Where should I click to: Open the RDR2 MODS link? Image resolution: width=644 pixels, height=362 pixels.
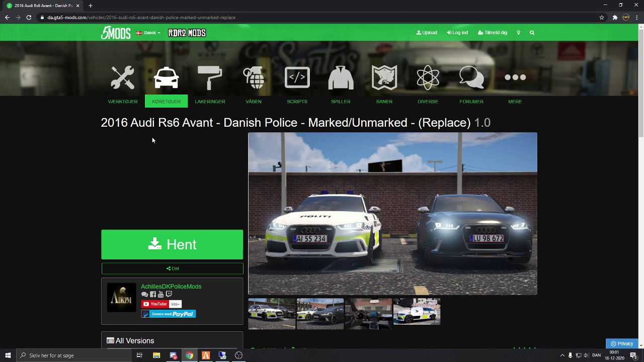(x=187, y=33)
